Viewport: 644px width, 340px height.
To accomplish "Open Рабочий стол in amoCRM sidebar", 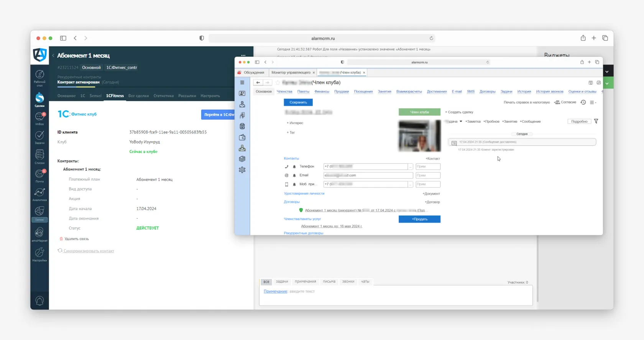I will click(x=39, y=78).
